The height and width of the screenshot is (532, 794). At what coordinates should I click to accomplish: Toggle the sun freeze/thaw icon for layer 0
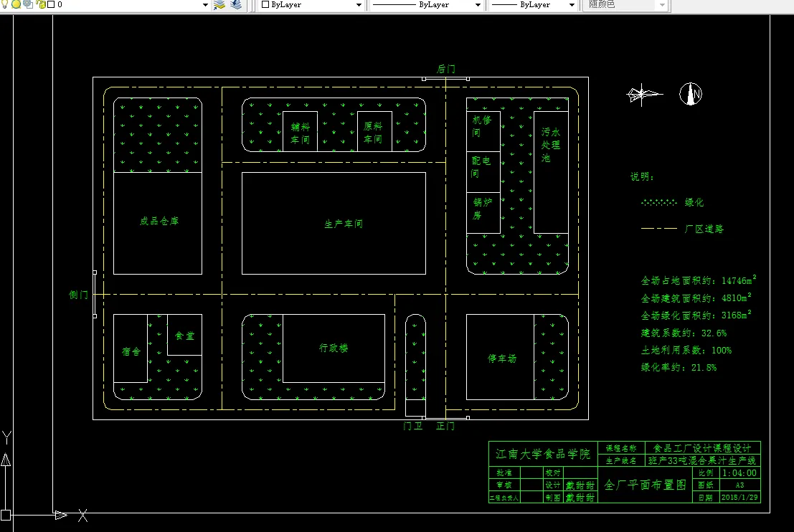pyautogui.click(x=16, y=4)
